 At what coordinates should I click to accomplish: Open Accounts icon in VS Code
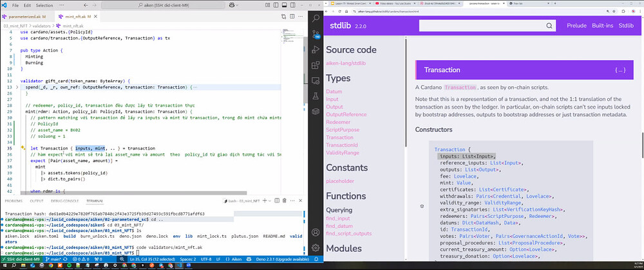[316, 232]
